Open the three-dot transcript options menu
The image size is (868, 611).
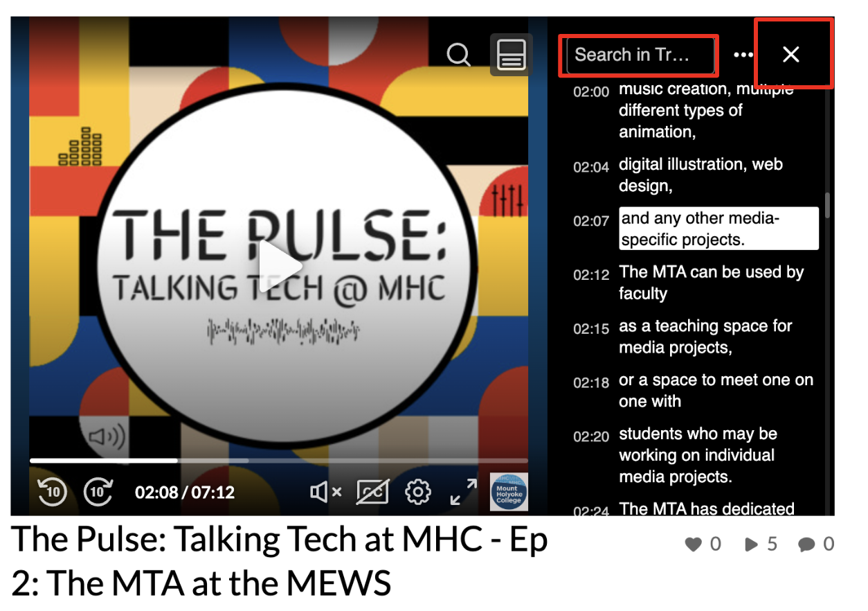[x=743, y=55]
